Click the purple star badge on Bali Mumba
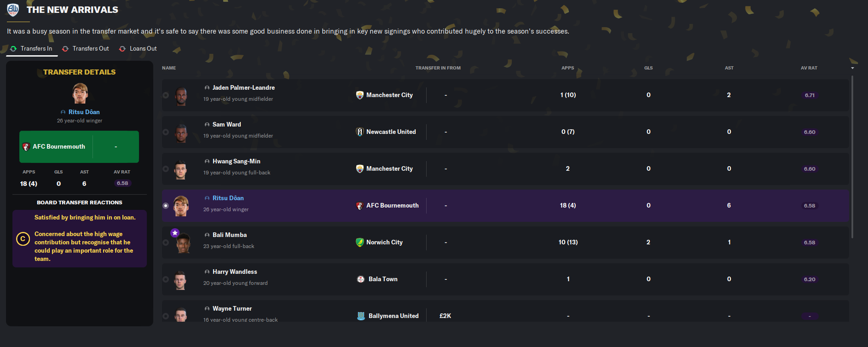The width and height of the screenshot is (868, 347). pos(175,233)
